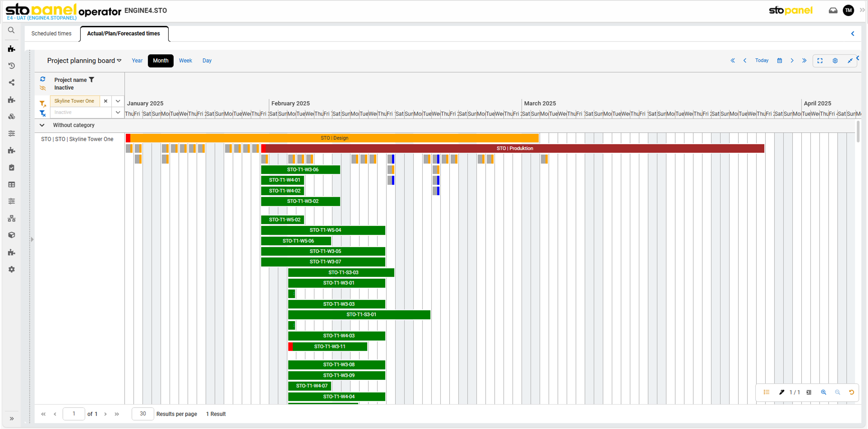The height and width of the screenshot is (429, 868).
Task: Click the blue clear filter icon
Action: [x=43, y=113]
